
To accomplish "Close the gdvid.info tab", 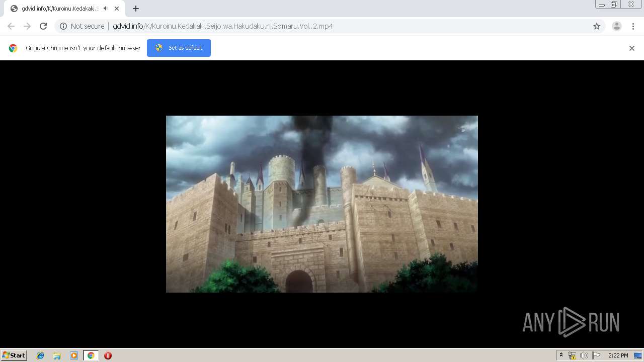I will pyautogui.click(x=117, y=9).
